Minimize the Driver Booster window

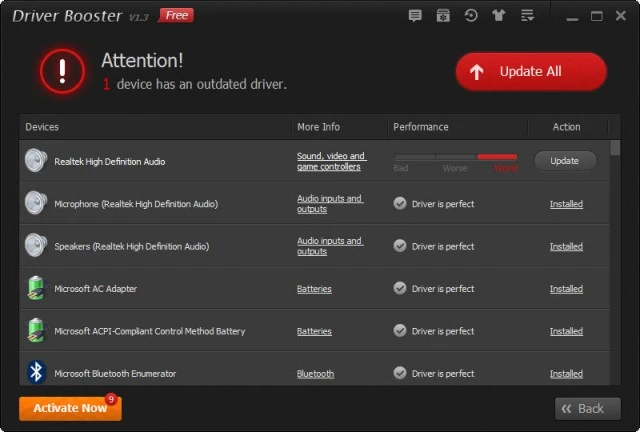[x=572, y=17]
